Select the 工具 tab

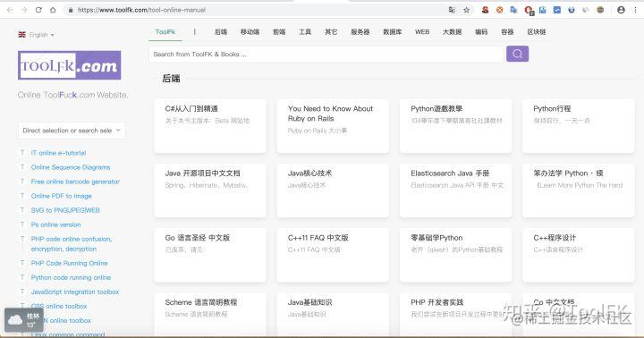click(305, 32)
